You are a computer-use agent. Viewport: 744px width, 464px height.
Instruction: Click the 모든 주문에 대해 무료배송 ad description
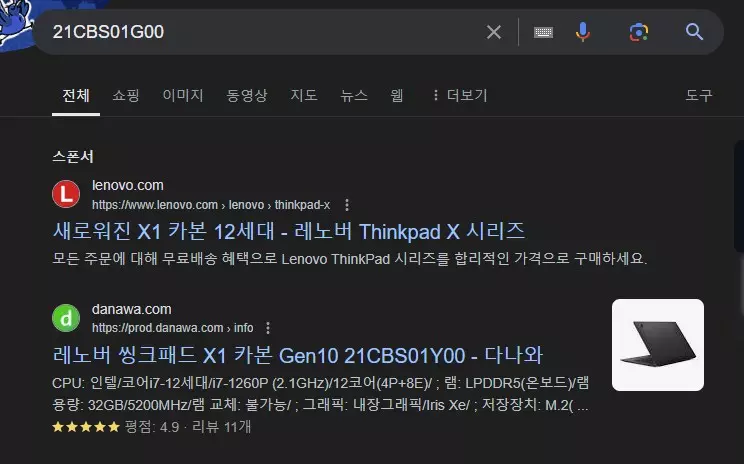(x=350, y=259)
